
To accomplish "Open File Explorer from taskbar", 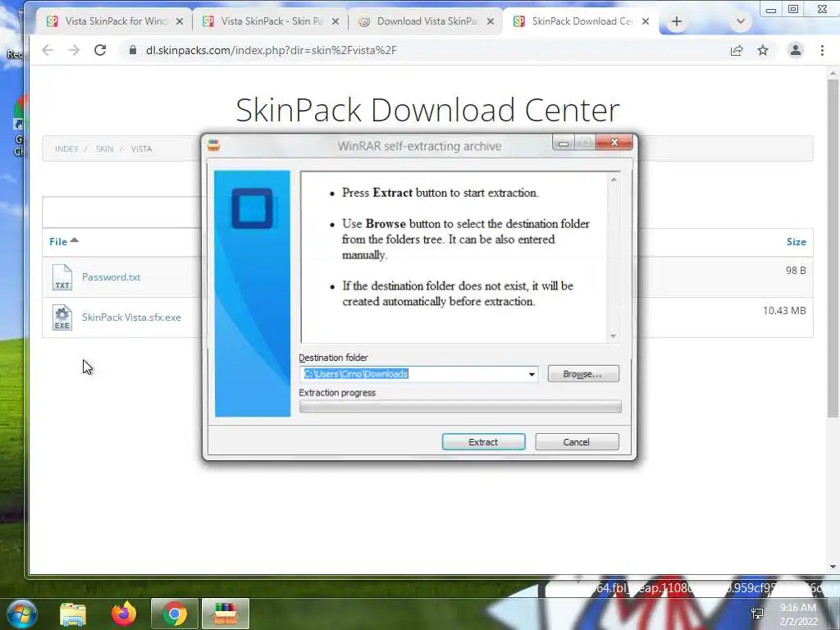I will click(x=73, y=614).
